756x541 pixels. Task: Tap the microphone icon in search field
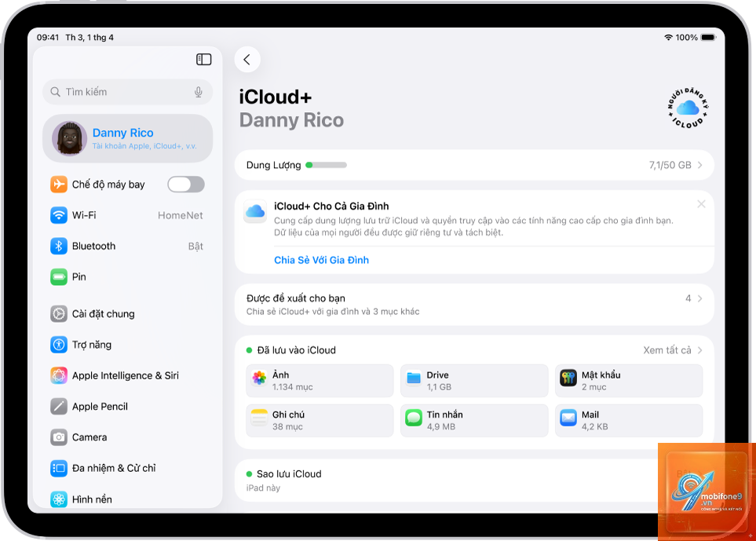click(x=198, y=92)
